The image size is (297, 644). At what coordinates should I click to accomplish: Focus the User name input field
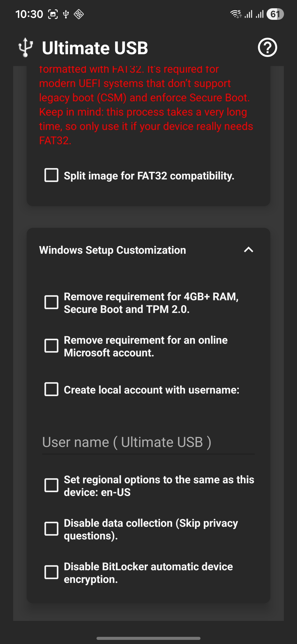(x=148, y=442)
